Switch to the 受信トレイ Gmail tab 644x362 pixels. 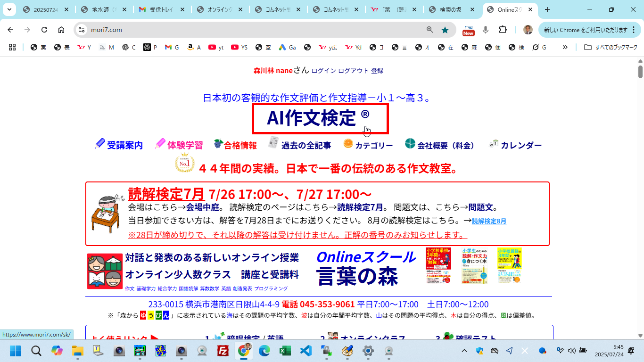coord(161,9)
